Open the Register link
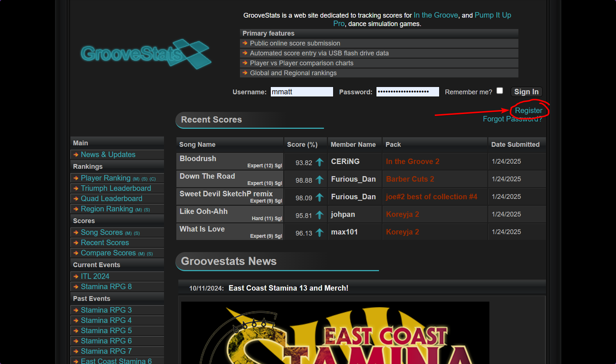This screenshot has height=364, width=616. click(528, 110)
